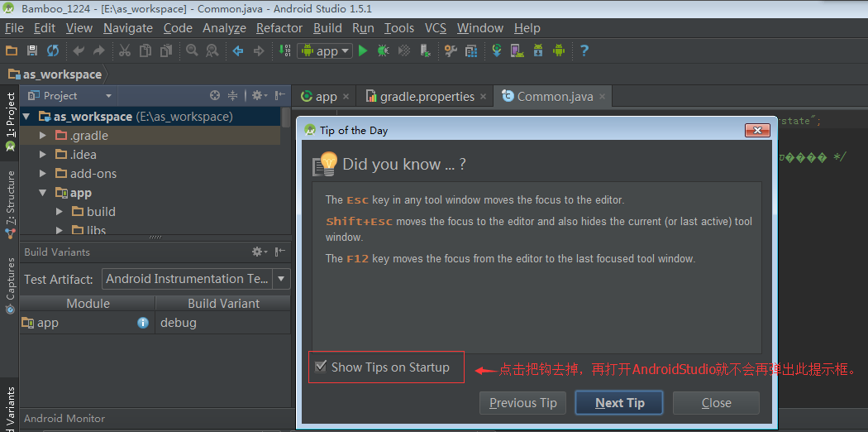Viewport: 868px width, 432px height.
Task: Hide the Build Variants panel with hide icon
Action: [x=281, y=252]
